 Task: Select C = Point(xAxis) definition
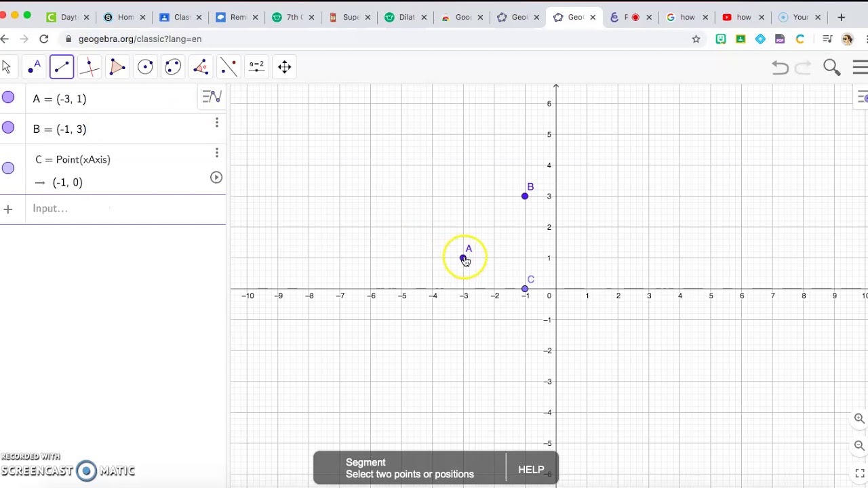point(73,159)
